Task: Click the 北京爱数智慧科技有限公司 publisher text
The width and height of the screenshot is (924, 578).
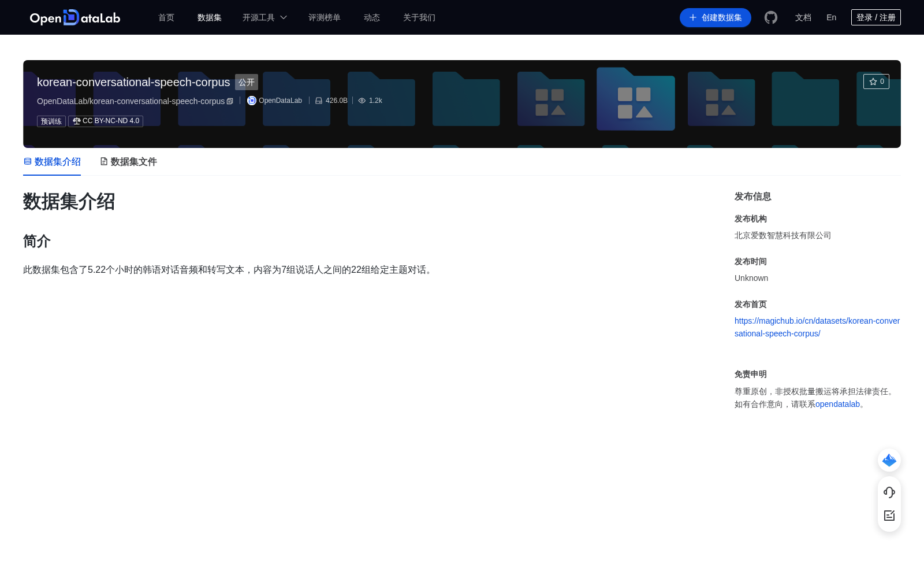Action: (783, 235)
